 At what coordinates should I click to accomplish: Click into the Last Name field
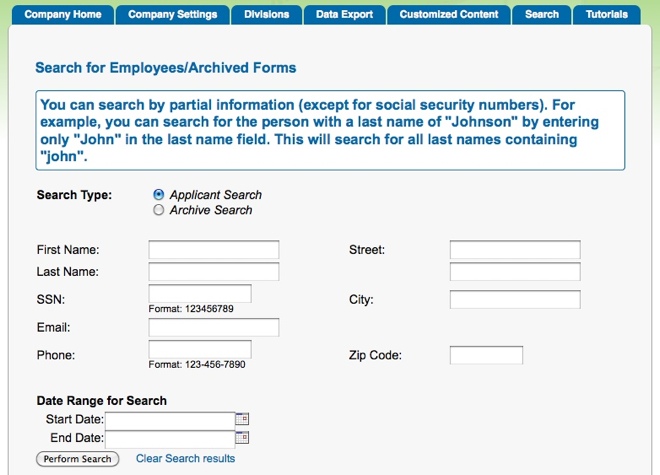click(214, 272)
